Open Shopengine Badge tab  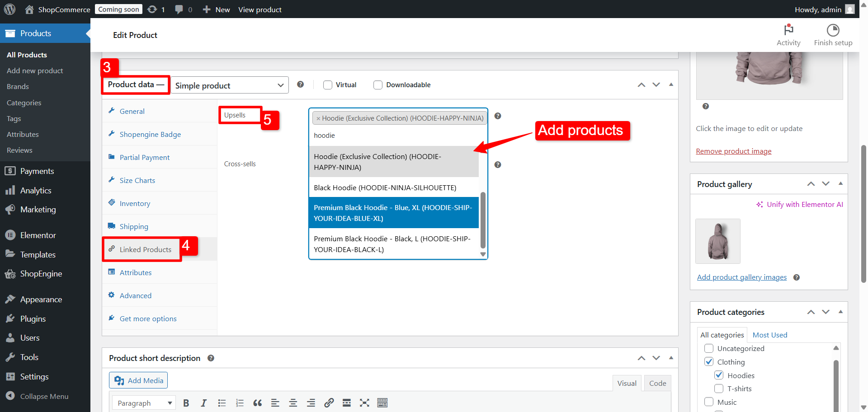[160, 134]
